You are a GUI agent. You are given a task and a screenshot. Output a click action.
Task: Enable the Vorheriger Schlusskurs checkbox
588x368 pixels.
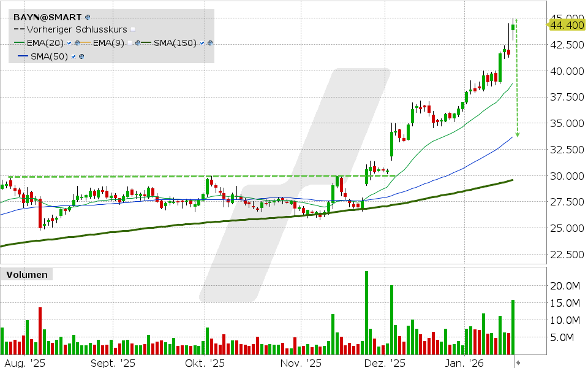(x=132, y=29)
